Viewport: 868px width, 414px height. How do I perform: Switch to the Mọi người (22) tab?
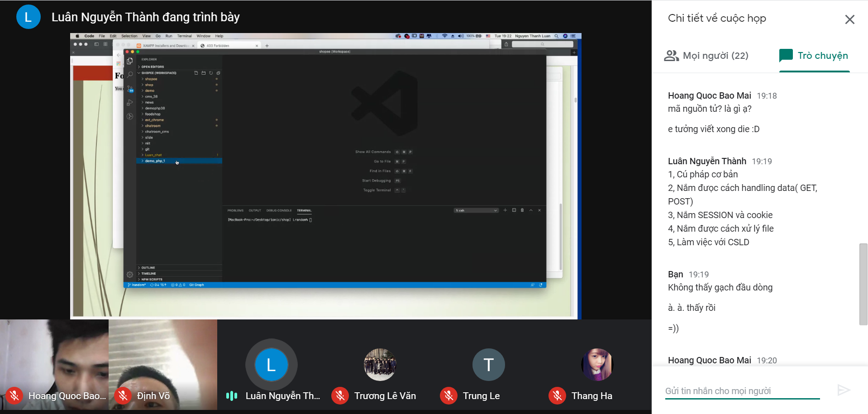706,56
